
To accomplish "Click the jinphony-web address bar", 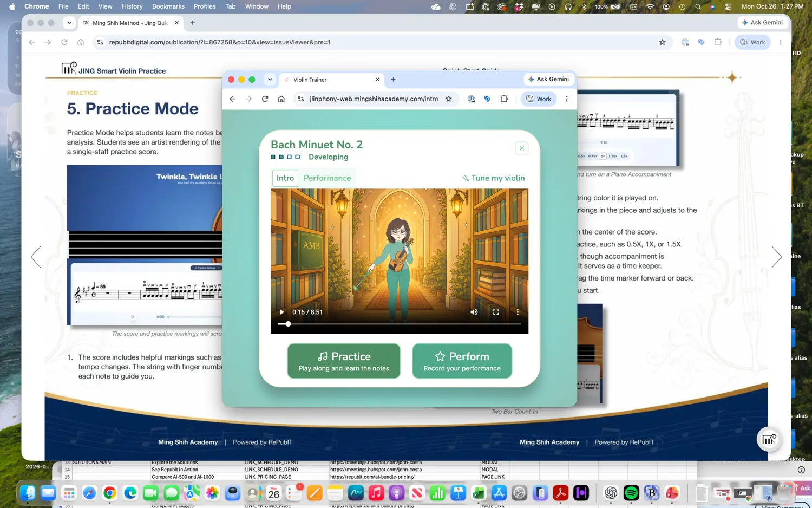I will [x=374, y=99].
